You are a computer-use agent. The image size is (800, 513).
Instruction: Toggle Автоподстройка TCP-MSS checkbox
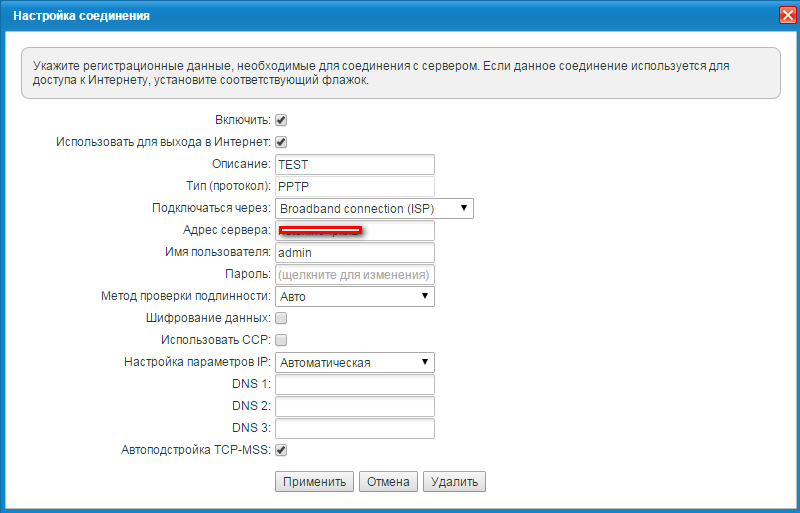click(281, 450)
